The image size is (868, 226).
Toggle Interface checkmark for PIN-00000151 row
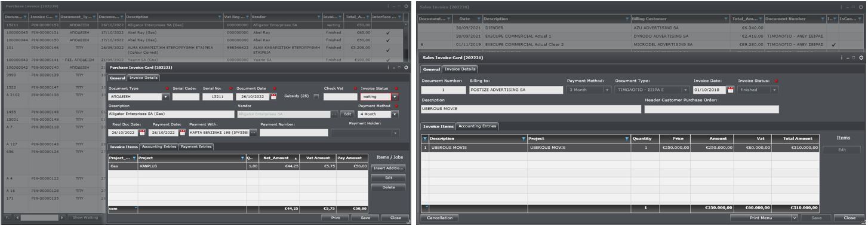tap(387, 33)
